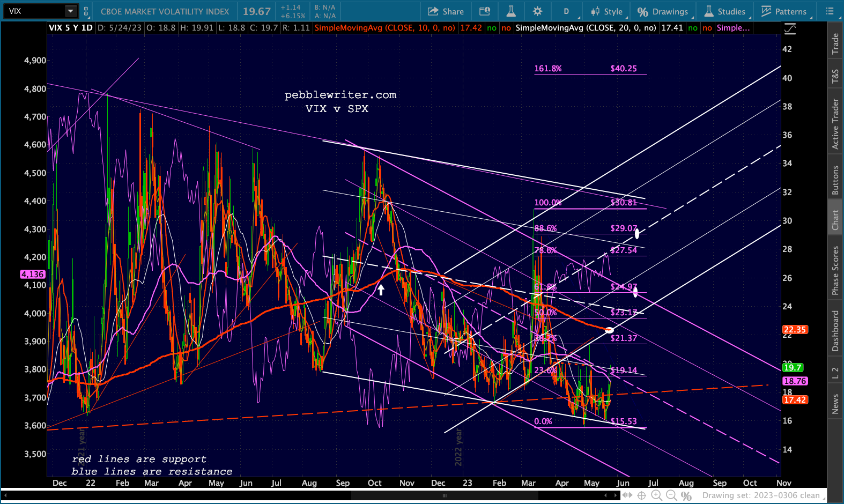844x504 pixels.
Task: Open the flask quick study icon
Action: 511,11
